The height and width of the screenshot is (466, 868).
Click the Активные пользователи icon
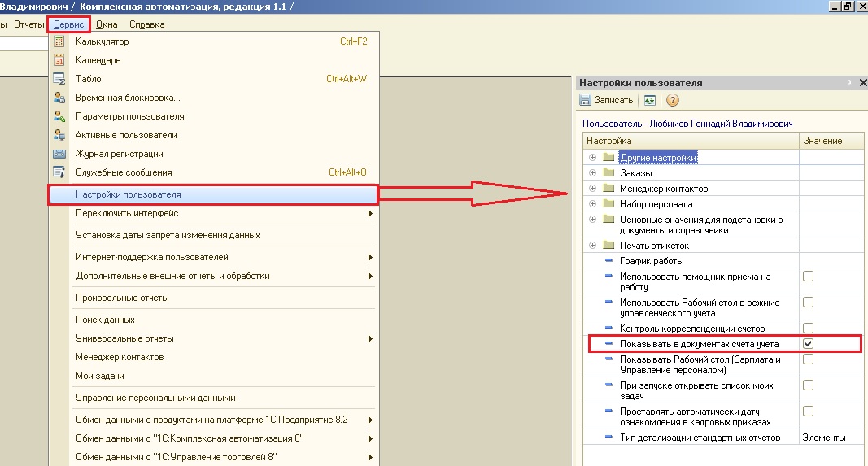point(59,135)
